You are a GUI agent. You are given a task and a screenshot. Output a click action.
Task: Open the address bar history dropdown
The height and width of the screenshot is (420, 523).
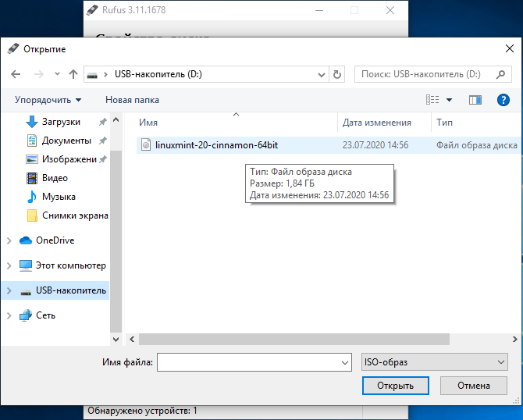pos(322,75)
